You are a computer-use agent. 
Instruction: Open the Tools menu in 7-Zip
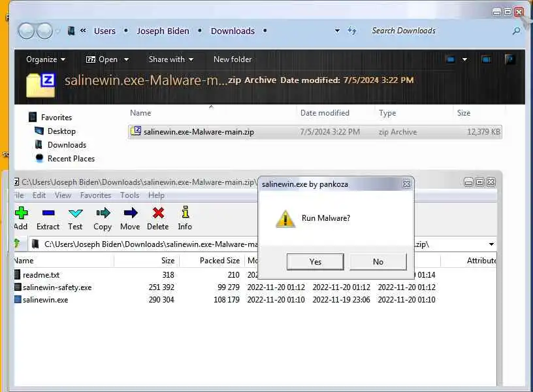click(129, 195)
